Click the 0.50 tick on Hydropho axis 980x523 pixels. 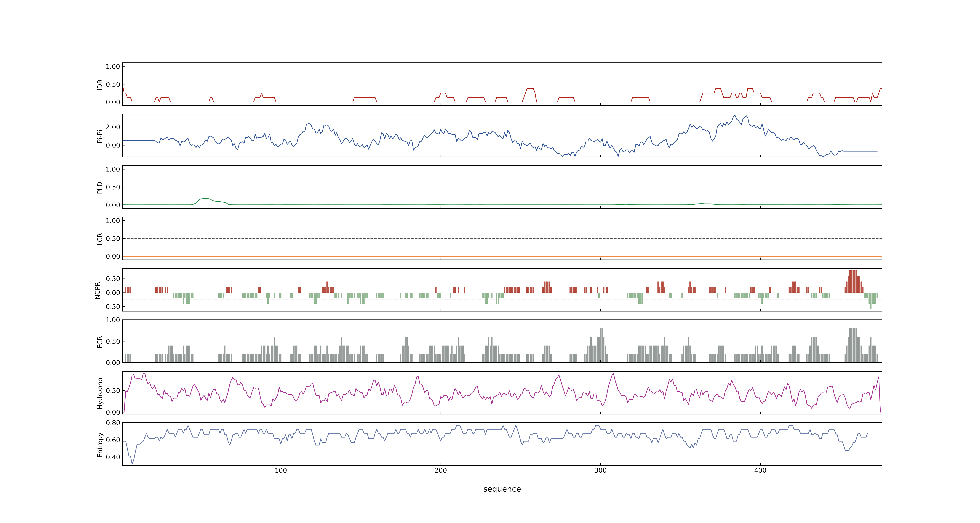tap(113, 391)
